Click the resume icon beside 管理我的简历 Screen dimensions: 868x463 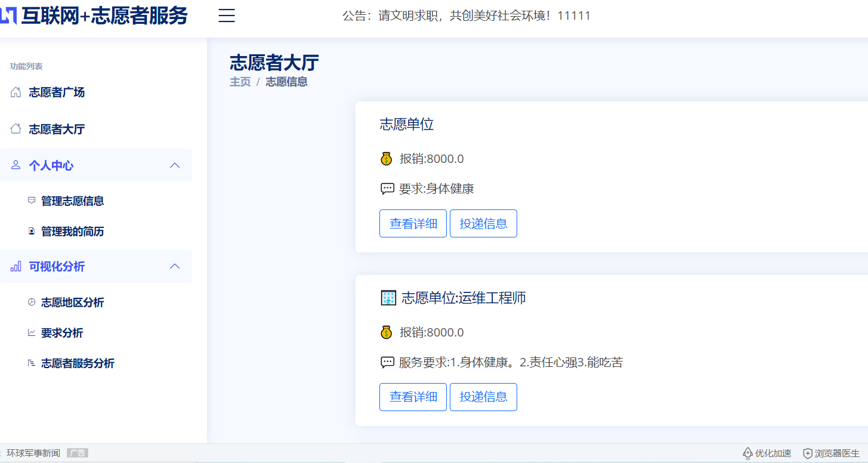click(32, 231)
